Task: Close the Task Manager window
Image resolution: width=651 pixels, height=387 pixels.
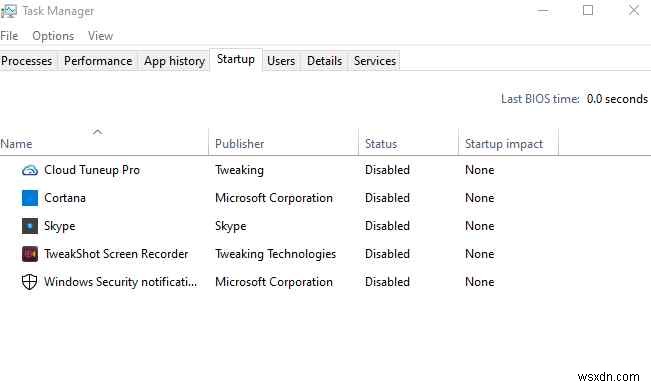Action: point(634,10)
